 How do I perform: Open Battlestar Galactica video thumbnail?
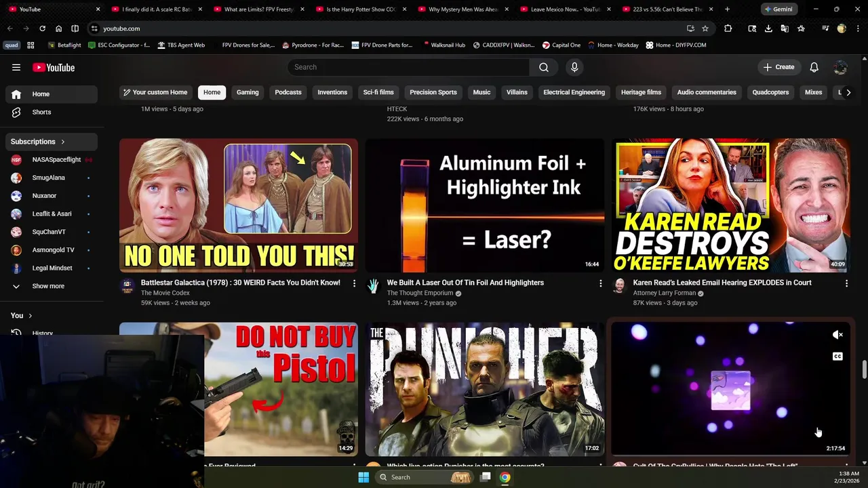coord(239,205)
